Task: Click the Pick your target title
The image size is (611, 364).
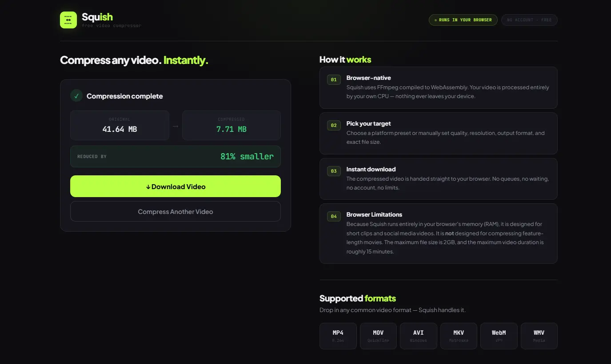Action: click(369, 123)
